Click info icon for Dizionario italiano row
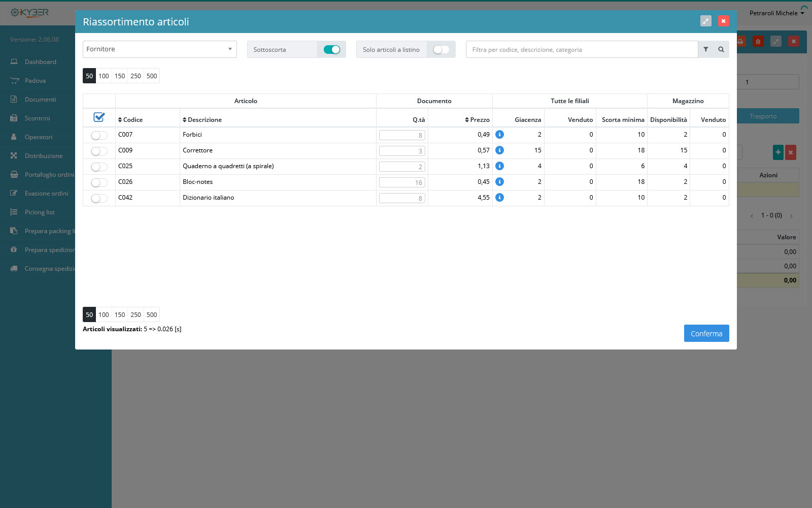The height and width of the screenshot is (508, 812). click(x=499, y=198)
